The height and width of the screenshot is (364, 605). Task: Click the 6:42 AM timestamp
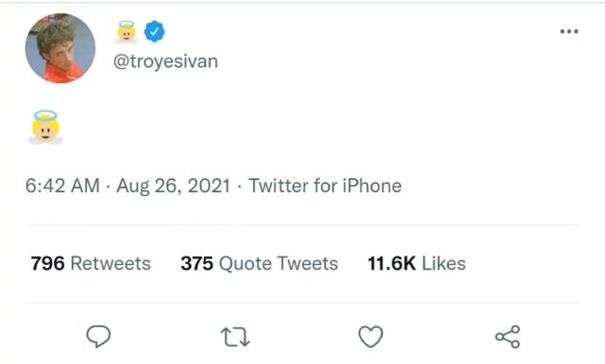tap(62, 186)
